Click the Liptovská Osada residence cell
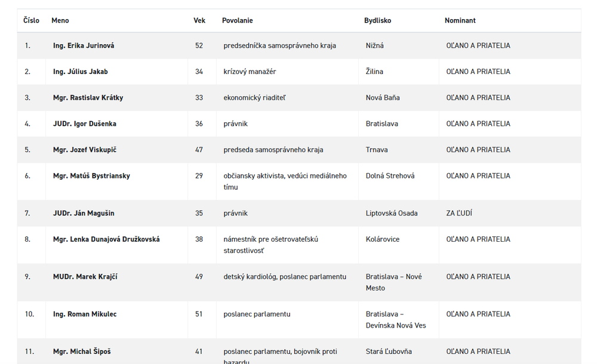The width and height of the screenshot is (597, 364). tap(392, 213)
